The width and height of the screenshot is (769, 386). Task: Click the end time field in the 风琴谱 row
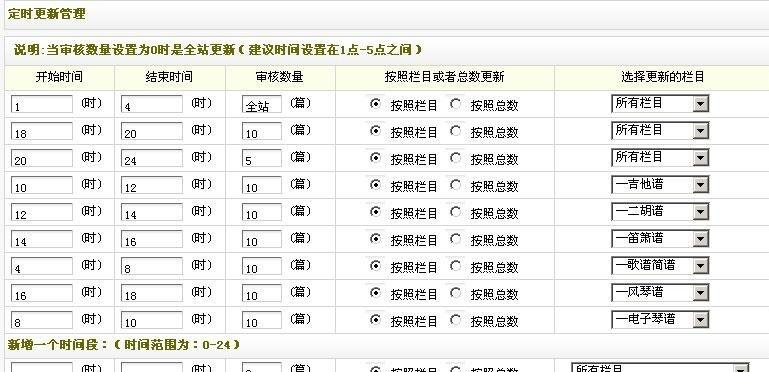152,293
